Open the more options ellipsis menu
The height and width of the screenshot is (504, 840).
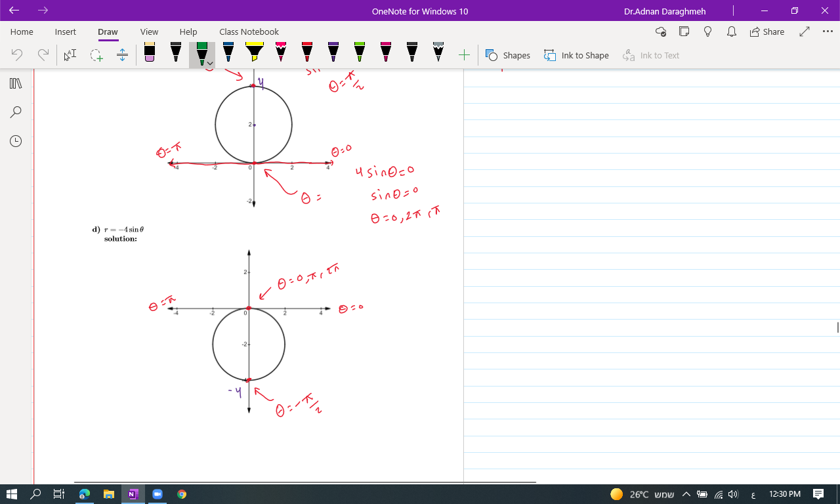828,31
